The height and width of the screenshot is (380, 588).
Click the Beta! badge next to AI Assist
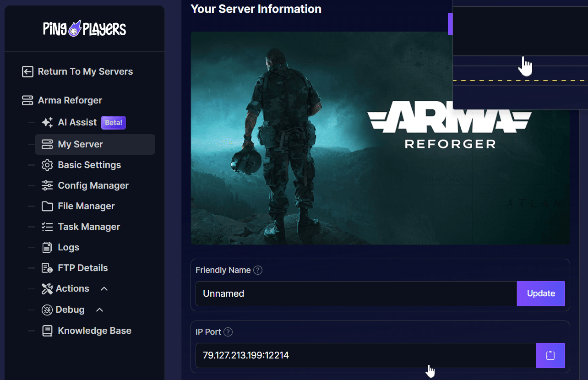click(x=113, y=122)
